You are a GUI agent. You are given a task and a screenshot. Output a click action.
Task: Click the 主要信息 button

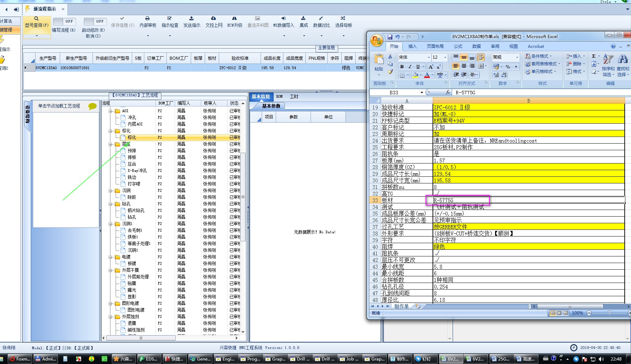point(326,48)
